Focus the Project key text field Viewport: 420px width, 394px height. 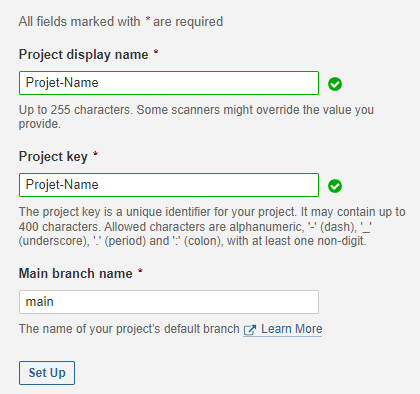pos(169,185)
